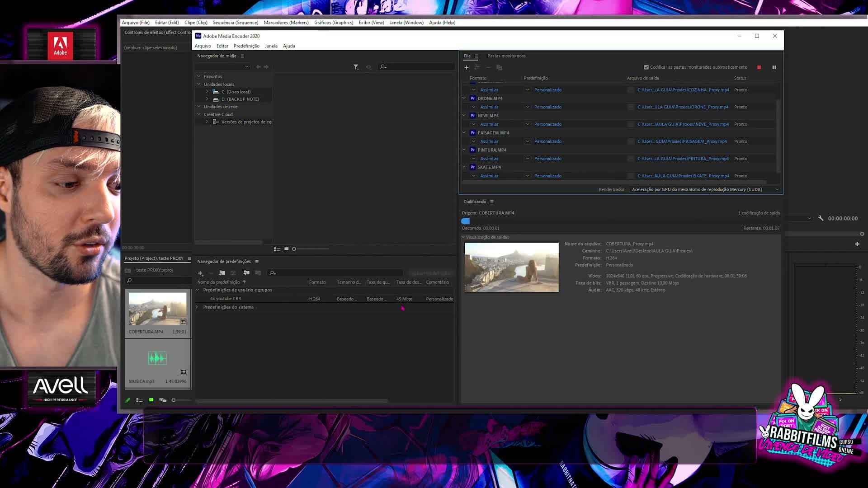The image size is (868, 488).
Task: Open the Renderizador dropdown
Action: (x=705, y=190)
